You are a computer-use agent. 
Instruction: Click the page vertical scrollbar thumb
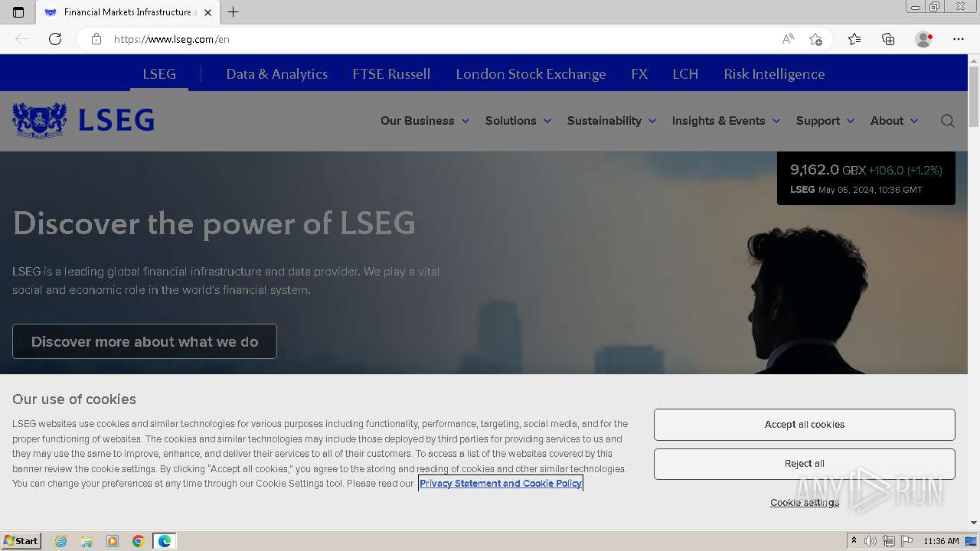point(974,97)
